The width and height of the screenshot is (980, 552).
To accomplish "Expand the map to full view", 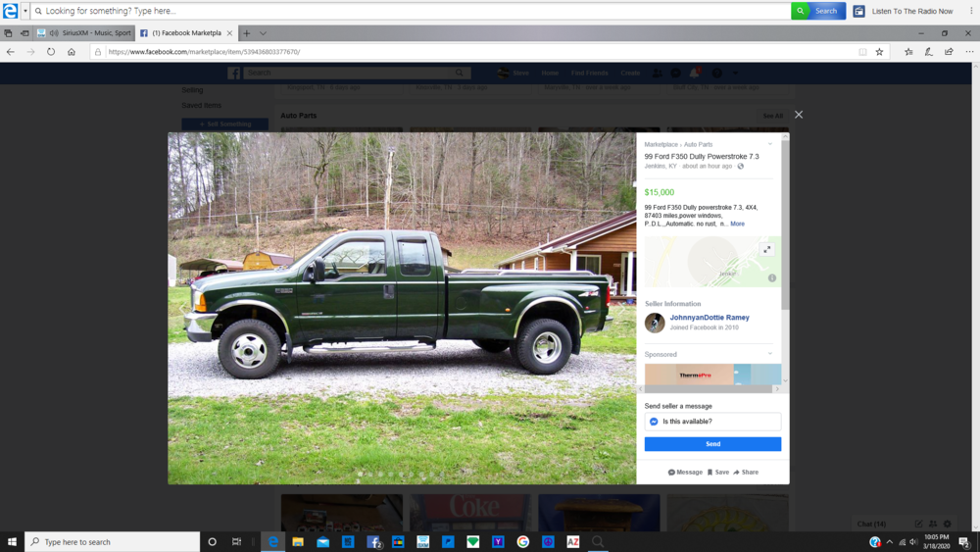I will tap(767, 249).
